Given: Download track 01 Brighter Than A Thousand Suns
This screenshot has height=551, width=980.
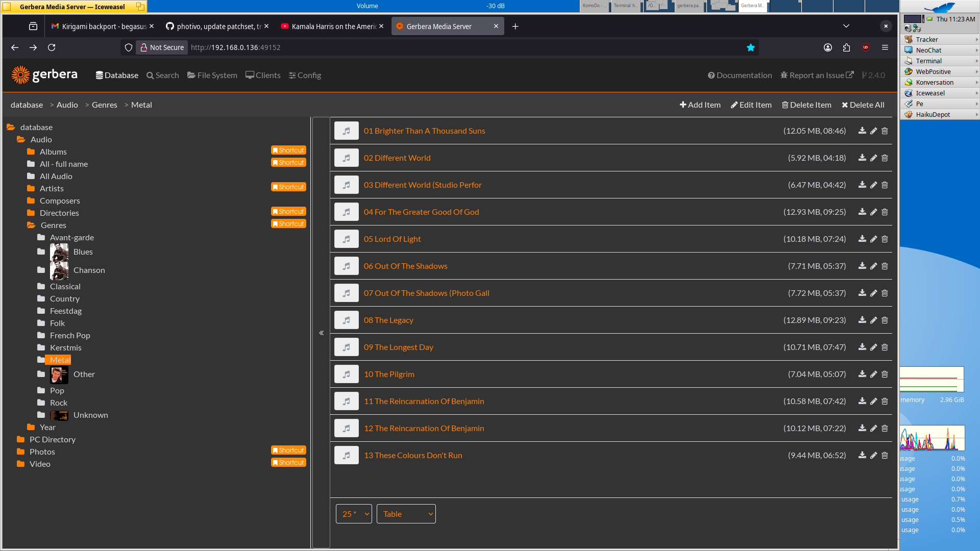Looking at the screenshot, I should pyautogui.click(x=862, y=131).
